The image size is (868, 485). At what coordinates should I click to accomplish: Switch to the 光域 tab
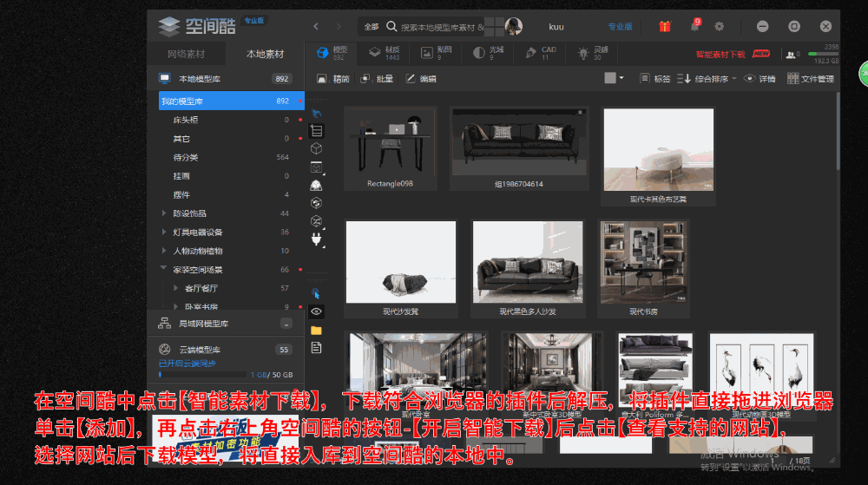coord(488,53)
